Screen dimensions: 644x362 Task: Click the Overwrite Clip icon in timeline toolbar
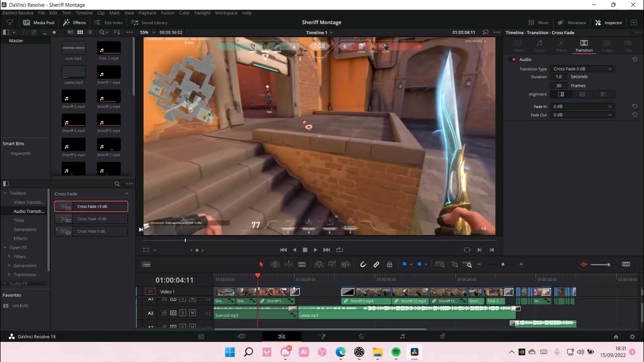pos(332,264)
